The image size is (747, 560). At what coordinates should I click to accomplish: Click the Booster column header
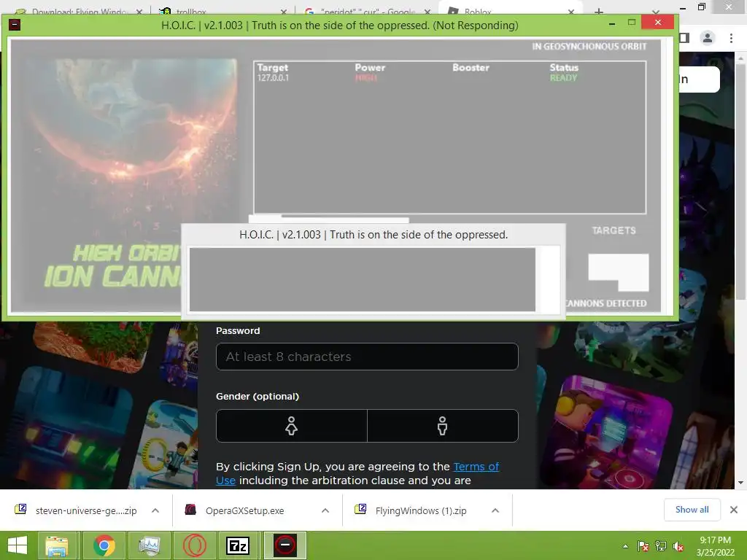click(x=471, y=68)
